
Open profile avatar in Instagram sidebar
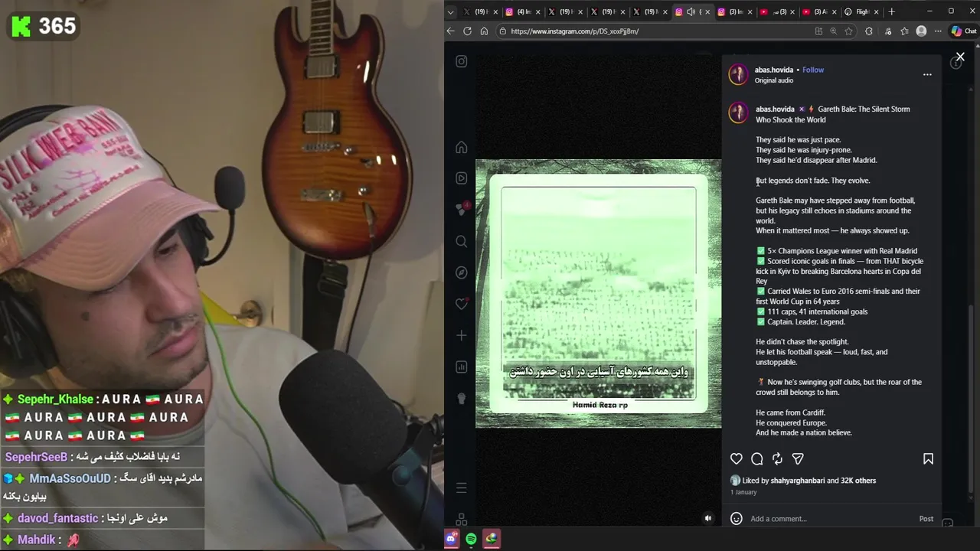click(462, 398)
